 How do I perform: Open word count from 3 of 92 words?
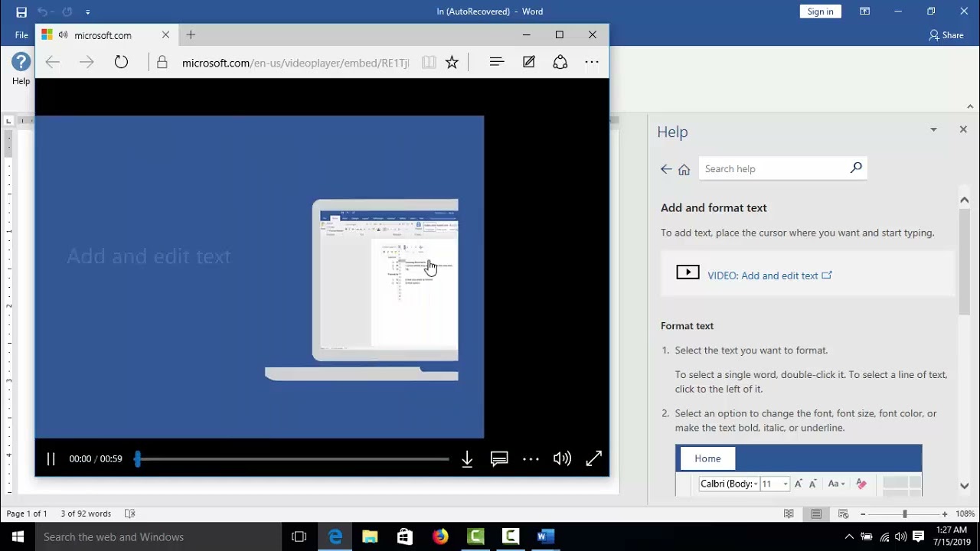86,514
